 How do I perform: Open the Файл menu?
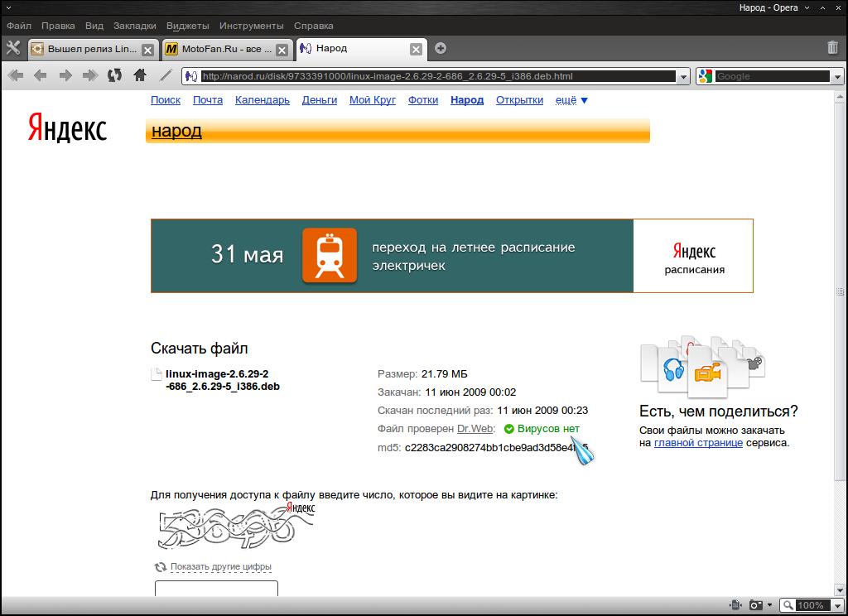[19, 26]
